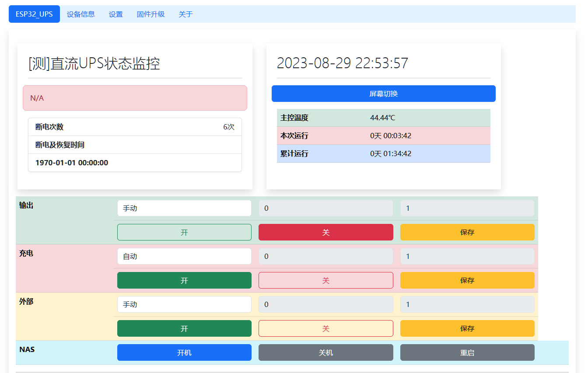Shut down the NAS with 关机
This screenshot has height=373, width=588.
325,352
